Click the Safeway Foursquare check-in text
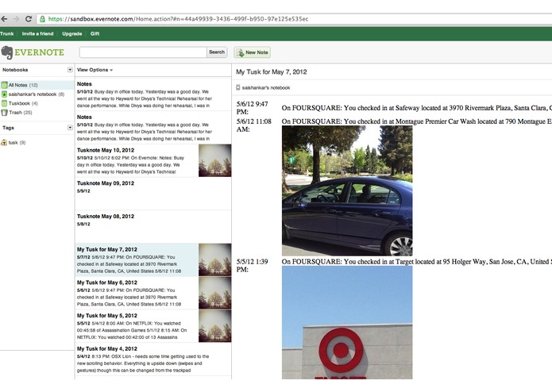 point(416,108)
